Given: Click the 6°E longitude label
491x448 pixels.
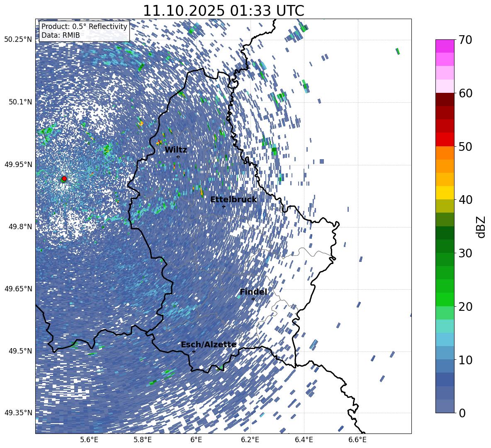Looking at the screenshot, I should coord(196,440).
